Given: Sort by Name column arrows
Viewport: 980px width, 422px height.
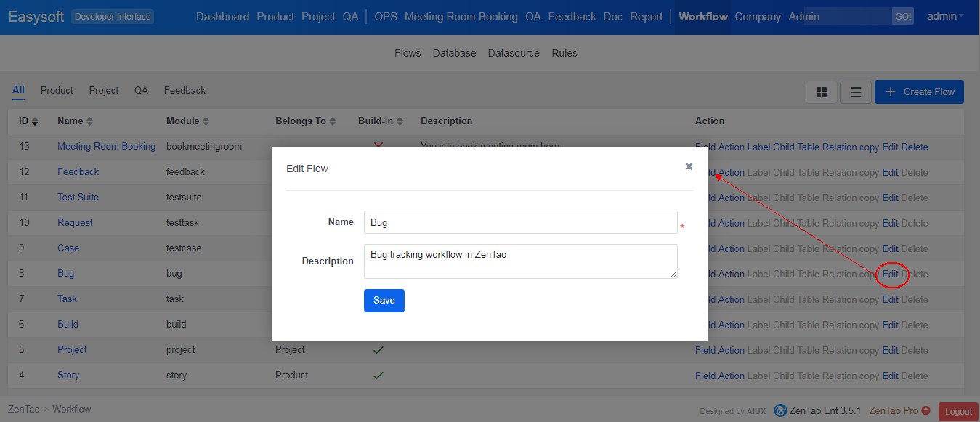Looking at the screenshot, I should [x=90, y=121].
